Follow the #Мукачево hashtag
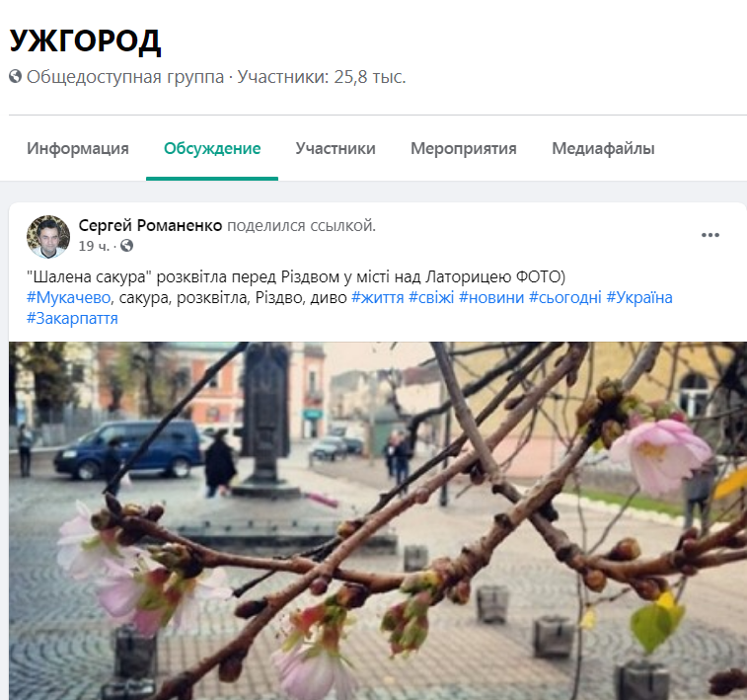Image resolution: width=747 pixels, height=700 pixels. click(x=69, y=297)
